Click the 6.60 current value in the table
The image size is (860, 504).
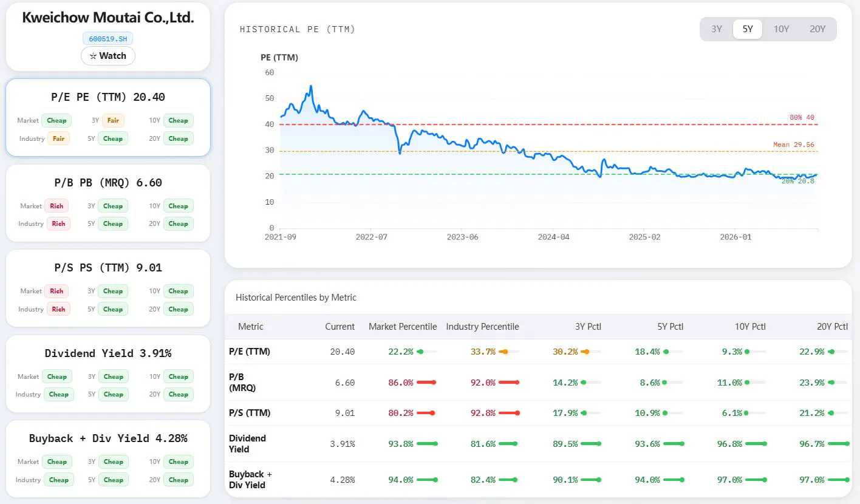[x=346, y=383]
